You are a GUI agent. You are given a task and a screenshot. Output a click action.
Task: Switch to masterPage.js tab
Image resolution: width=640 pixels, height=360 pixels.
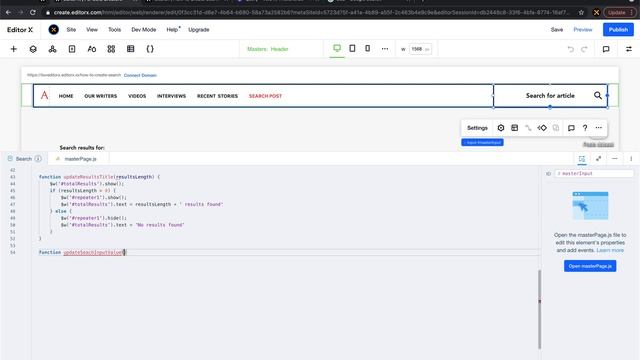click(x=80, y=159)
